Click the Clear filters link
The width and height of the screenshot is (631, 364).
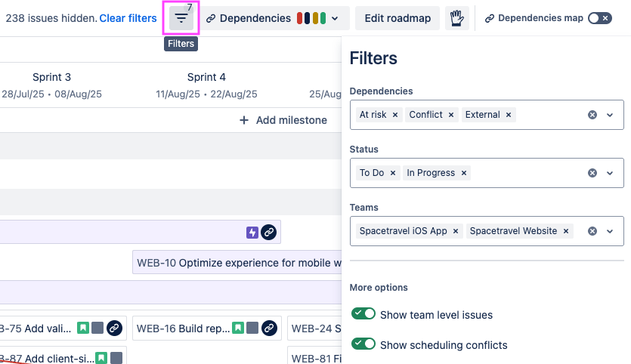tap(128, 18)
